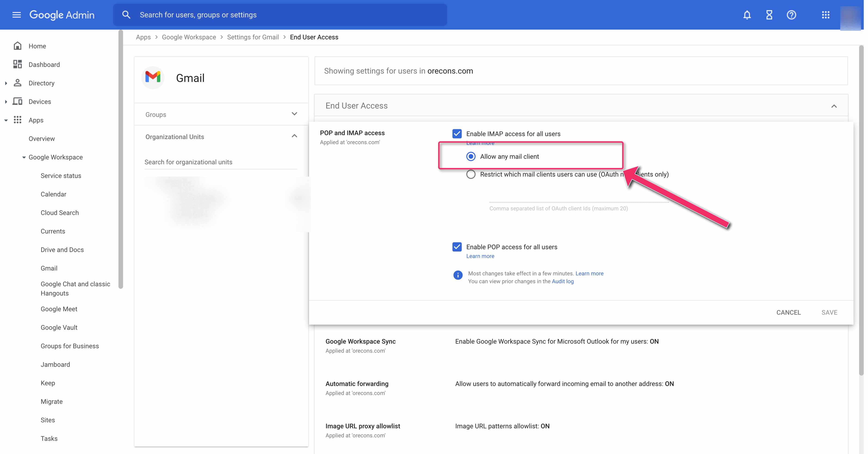Click the Apps grid icon in sidebar
The image size is (868, 454).
[18, 120]
